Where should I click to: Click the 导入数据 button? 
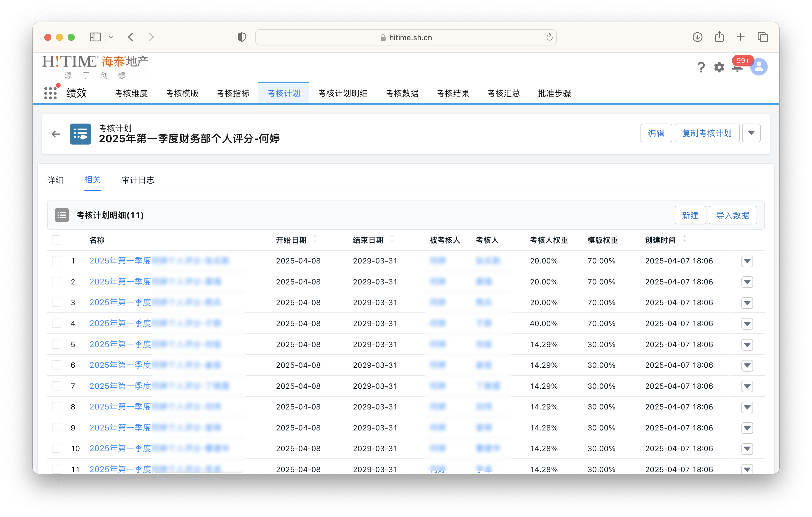click(x=732, y=215)
